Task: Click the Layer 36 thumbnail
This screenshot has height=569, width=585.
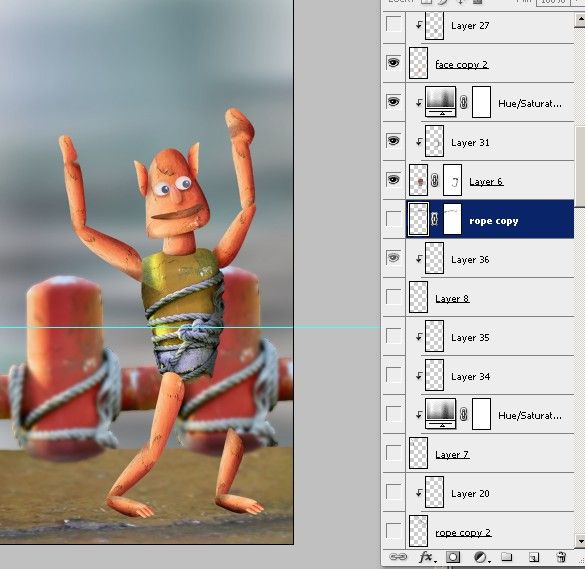Action: click(x=434, y=258)
